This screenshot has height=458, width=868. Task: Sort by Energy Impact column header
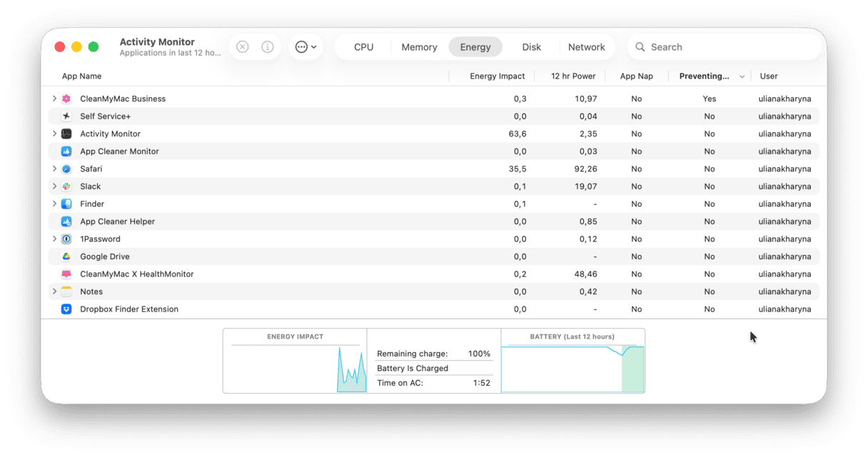tap(497, 76)
